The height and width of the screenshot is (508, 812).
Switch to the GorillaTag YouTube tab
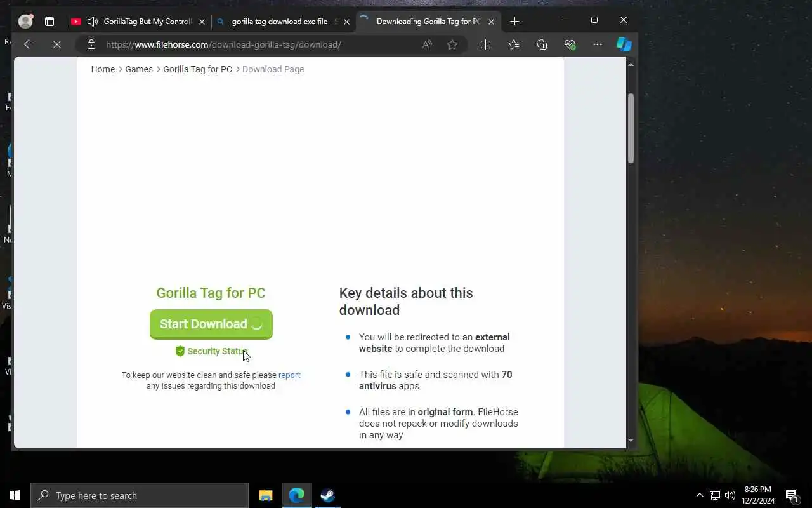138,22
